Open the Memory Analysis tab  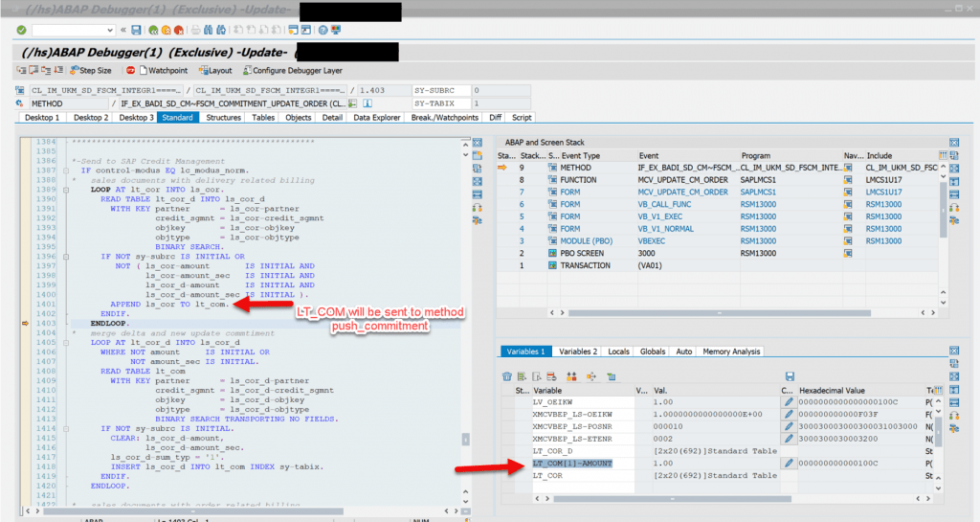click(731, 352)
